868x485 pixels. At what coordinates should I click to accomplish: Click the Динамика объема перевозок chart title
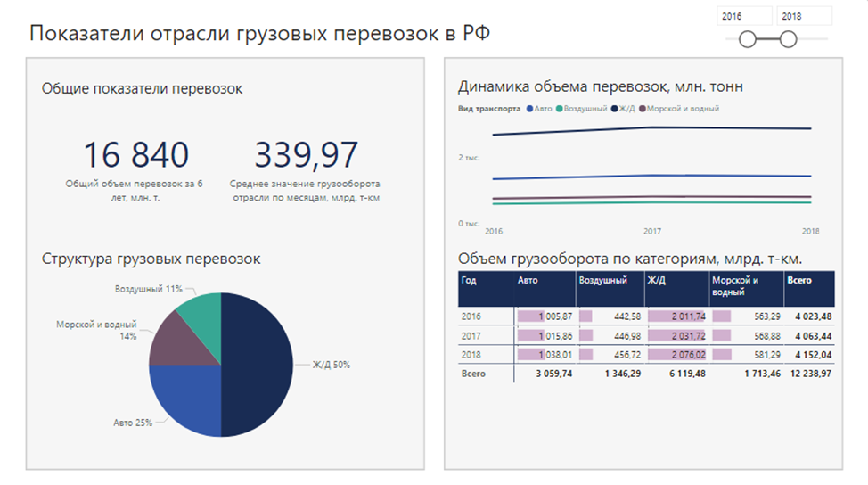click(x=600, y=86)
